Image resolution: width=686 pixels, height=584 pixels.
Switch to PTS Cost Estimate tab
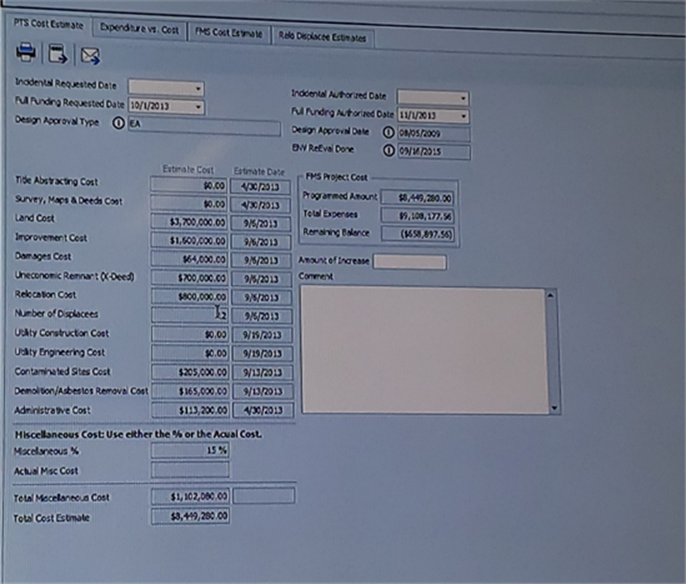48,24
